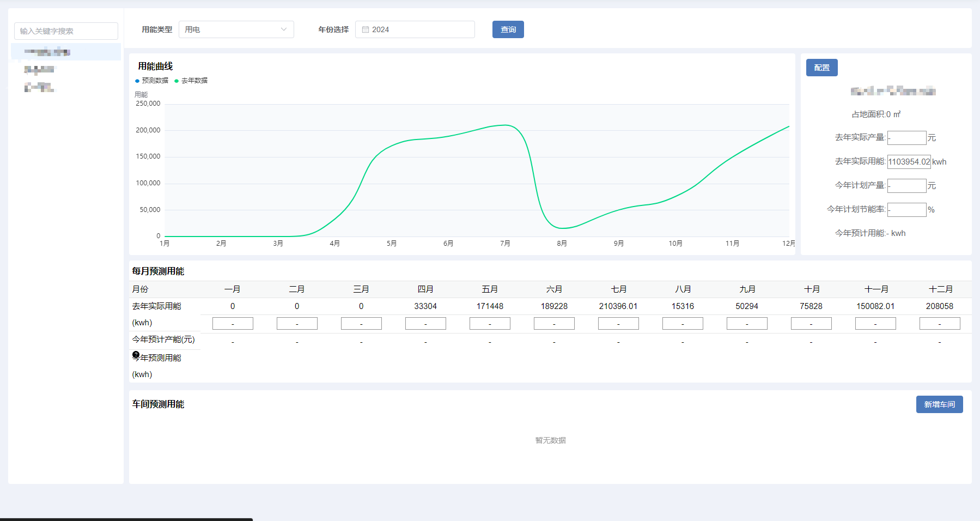The width and height of the screenshot is (980, 521).
Task: Open the year picker showing 2024
Action: coord(415,29)
